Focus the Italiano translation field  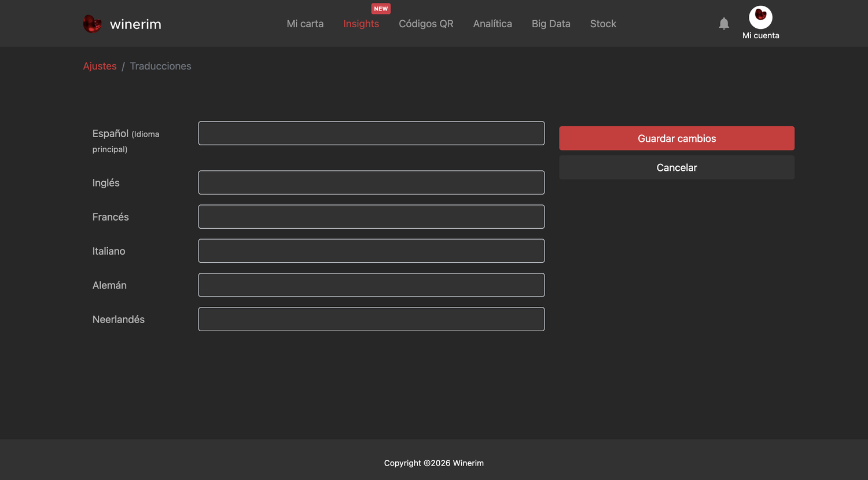tap(372, 251)
